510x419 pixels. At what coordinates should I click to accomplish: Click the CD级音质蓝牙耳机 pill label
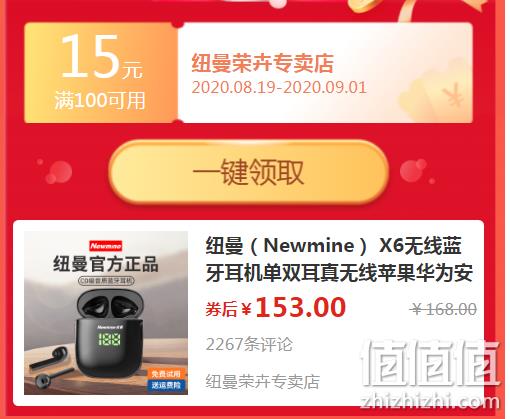click(106, 281)
